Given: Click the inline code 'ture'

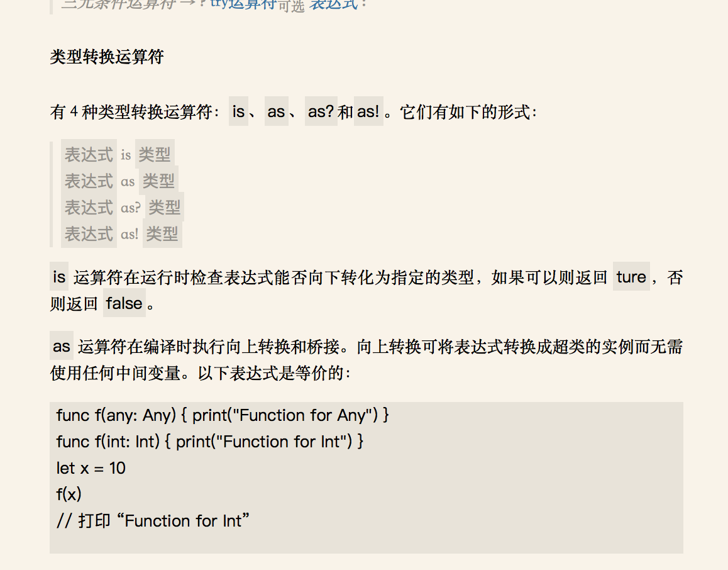Looking at the screenshot, I should pos(631,277).
